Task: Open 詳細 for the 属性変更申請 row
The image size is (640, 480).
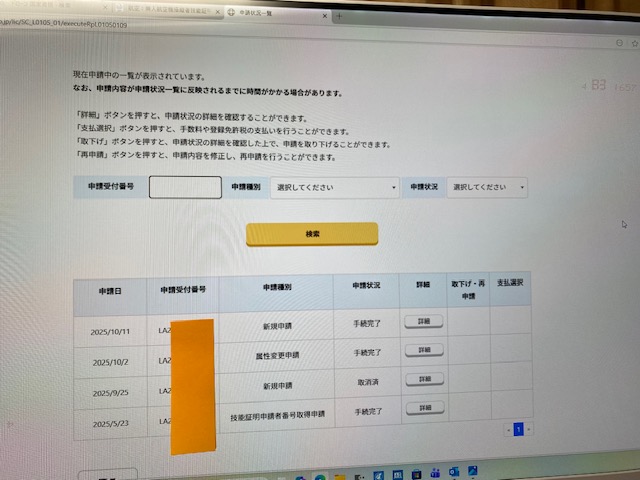Action: tap(424, 350)
